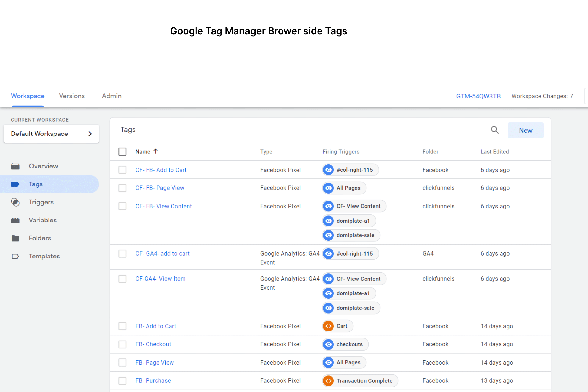Click Workspace Changes: 7 indicator

point(542,96)
